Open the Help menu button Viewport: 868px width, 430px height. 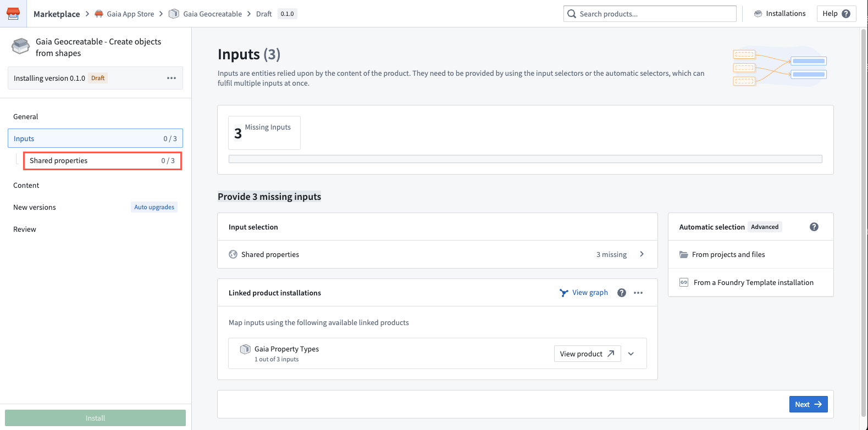tap(836, 14)
